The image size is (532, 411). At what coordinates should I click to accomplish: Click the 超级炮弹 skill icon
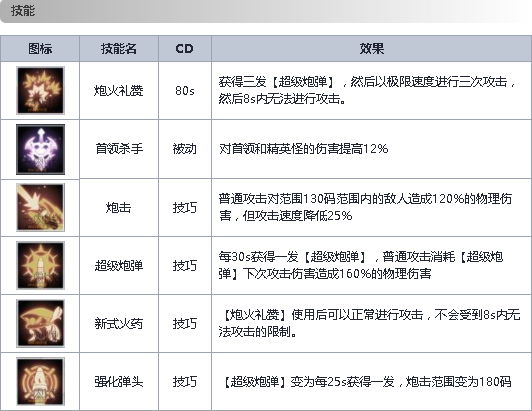[x=40, y=265]
